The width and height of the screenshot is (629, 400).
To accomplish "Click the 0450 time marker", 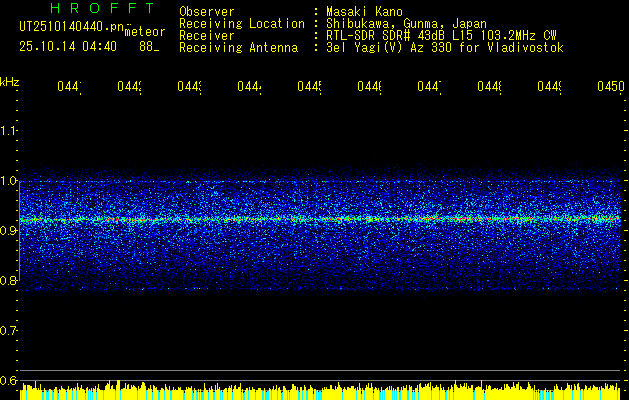I will pos(609,88).
